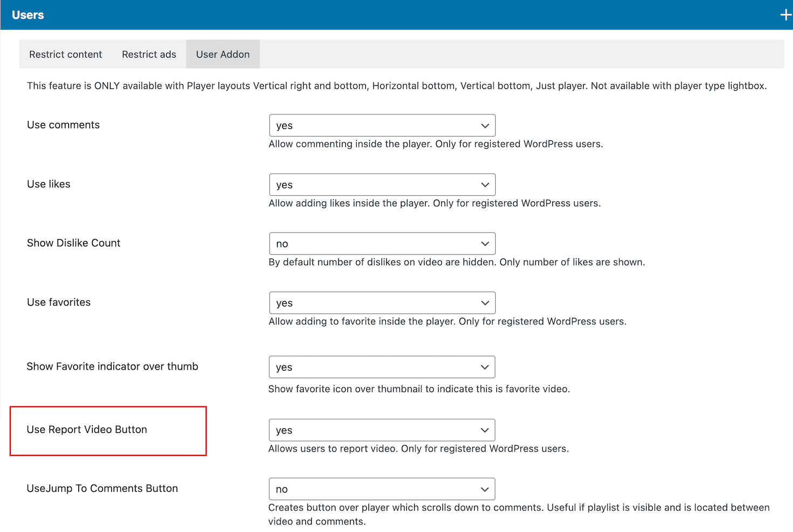Open the UseJump To Comments Button dropdown
This screenshot has height=532, width=793.
382,489
